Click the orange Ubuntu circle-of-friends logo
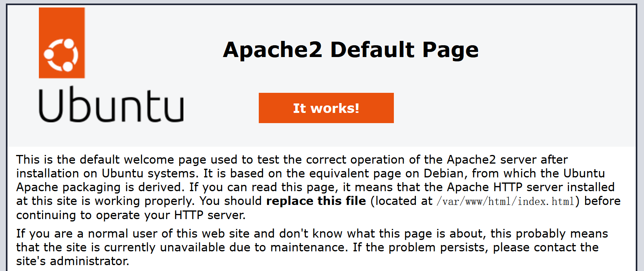This screenshot has width=644, height=271. [62, 43]
